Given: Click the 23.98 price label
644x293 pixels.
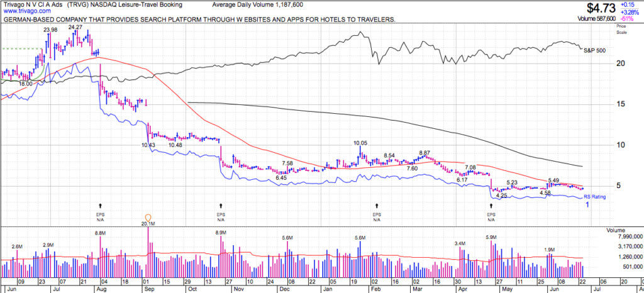Looking at the screenshot, I should [52, 29].
